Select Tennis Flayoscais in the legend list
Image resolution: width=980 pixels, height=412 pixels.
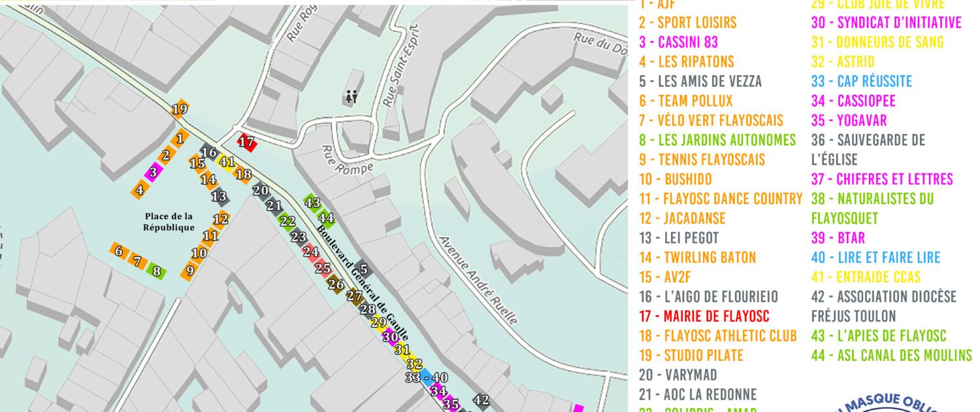(701, 160)
